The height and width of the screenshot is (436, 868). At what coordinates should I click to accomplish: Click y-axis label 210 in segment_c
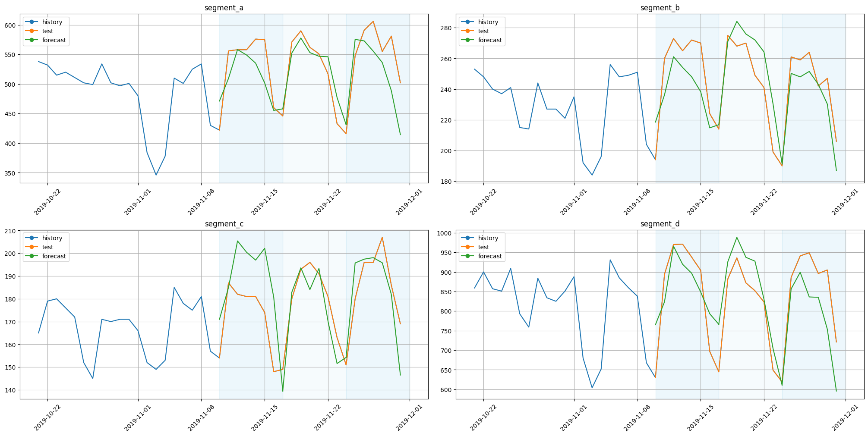[11, 231]
